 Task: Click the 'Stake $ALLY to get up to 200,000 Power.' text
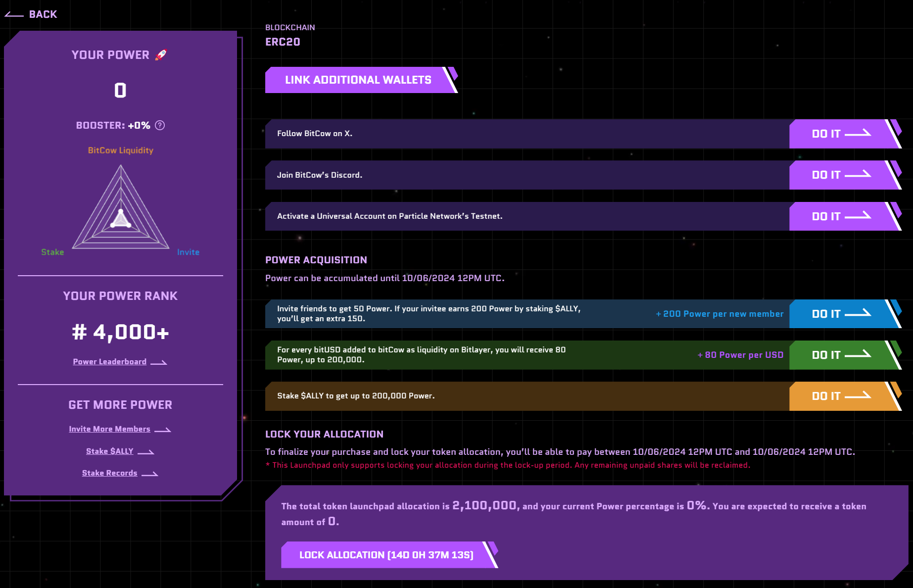pos(356,396)
